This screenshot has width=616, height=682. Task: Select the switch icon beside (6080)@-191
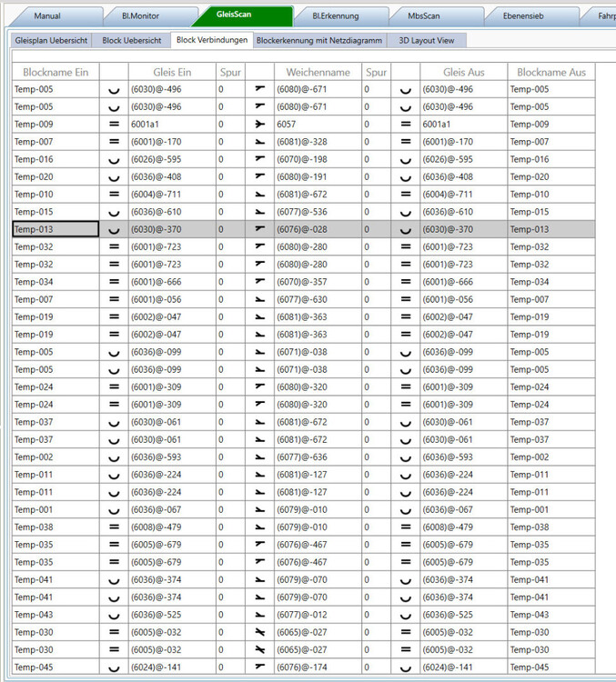[x=260, y=176]
